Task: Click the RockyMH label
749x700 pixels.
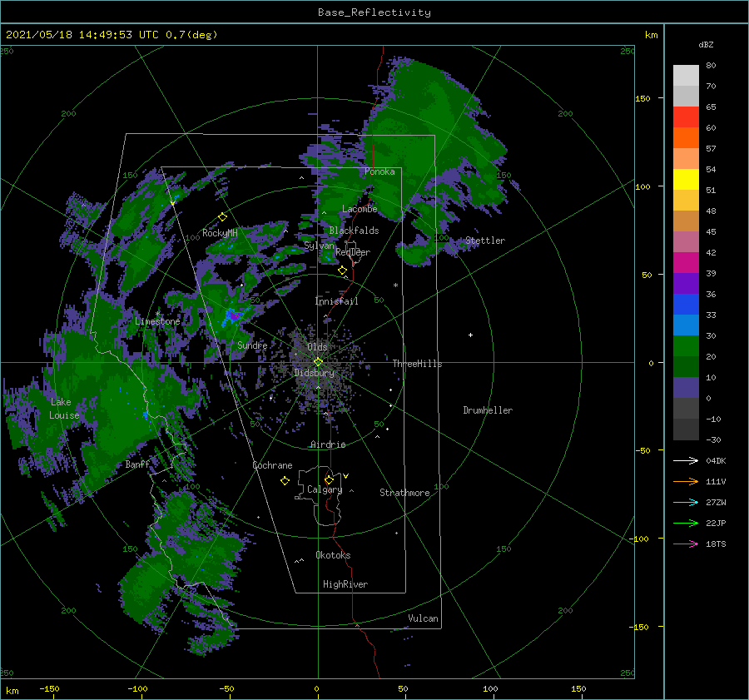Action: pos(220,233)
